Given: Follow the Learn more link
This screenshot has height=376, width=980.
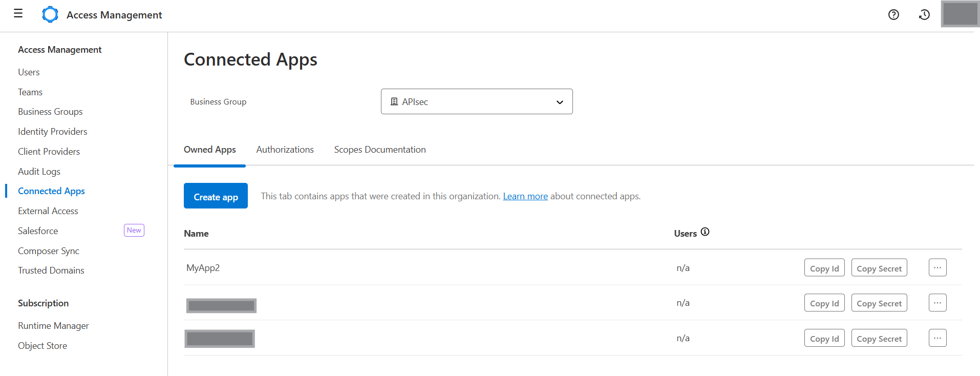Looking at the screenshot, I should click(x=525, y=196).
